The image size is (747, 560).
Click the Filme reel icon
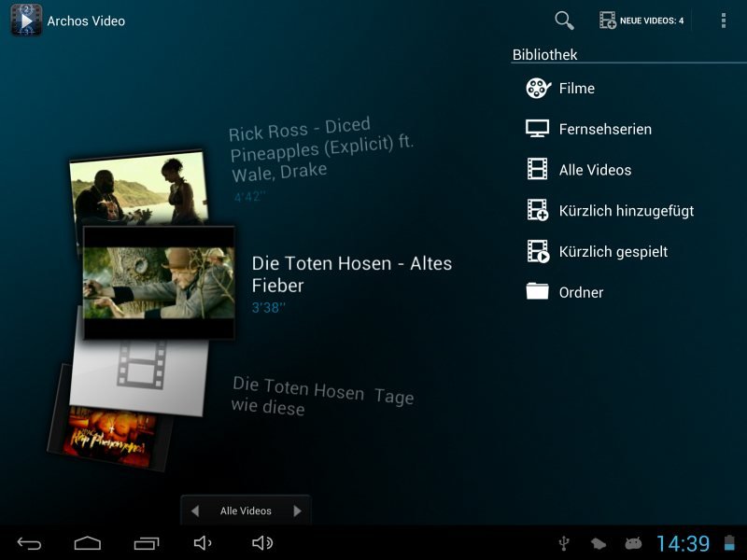coord(538,88)
